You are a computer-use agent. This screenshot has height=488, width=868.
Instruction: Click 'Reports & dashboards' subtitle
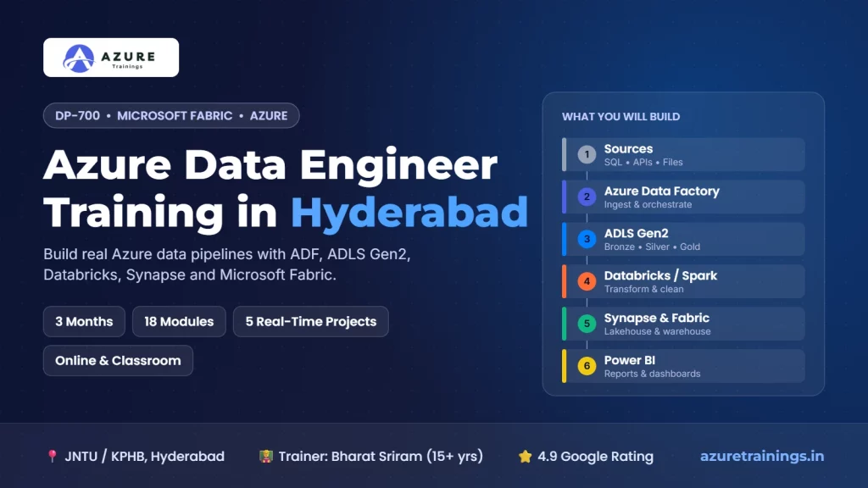click(652, 374)
